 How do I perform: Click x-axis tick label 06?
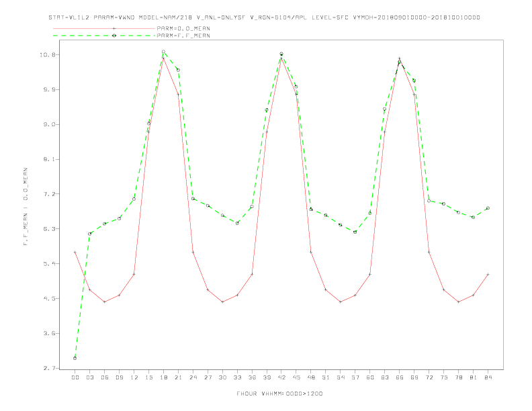[x=105, y=377]
